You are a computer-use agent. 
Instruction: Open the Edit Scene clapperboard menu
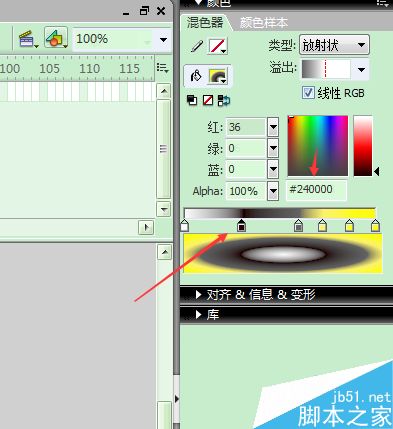point(28,39)
